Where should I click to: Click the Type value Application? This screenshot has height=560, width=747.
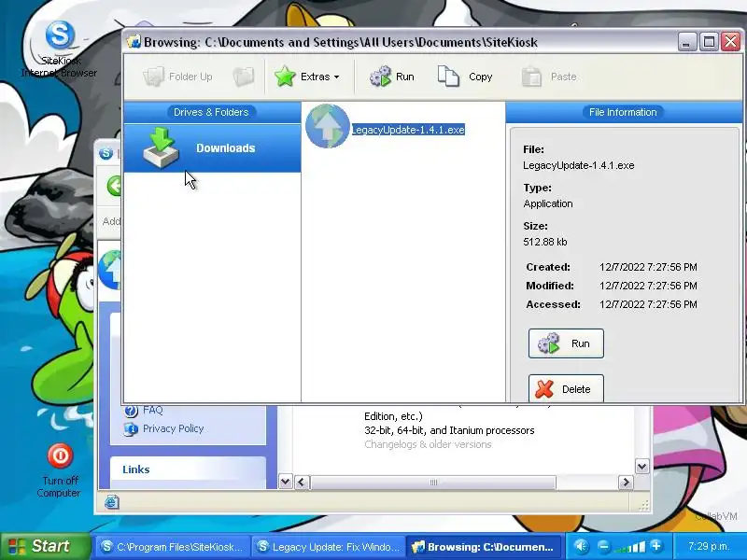tap(548, 203)
